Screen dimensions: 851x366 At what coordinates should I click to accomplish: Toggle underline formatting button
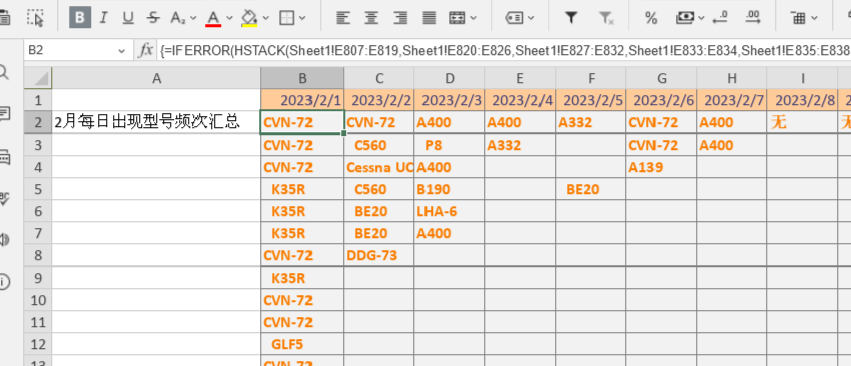(x=128, y=18)
